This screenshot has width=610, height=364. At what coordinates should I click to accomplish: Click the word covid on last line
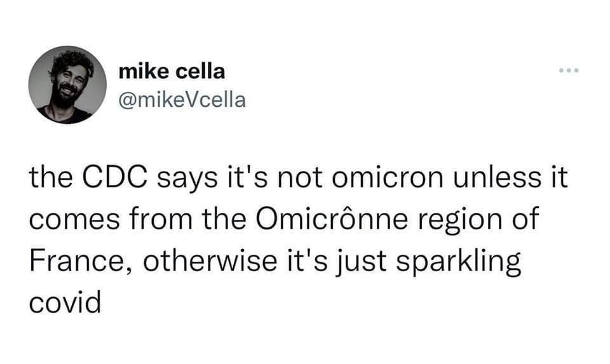tap(65, 302)
